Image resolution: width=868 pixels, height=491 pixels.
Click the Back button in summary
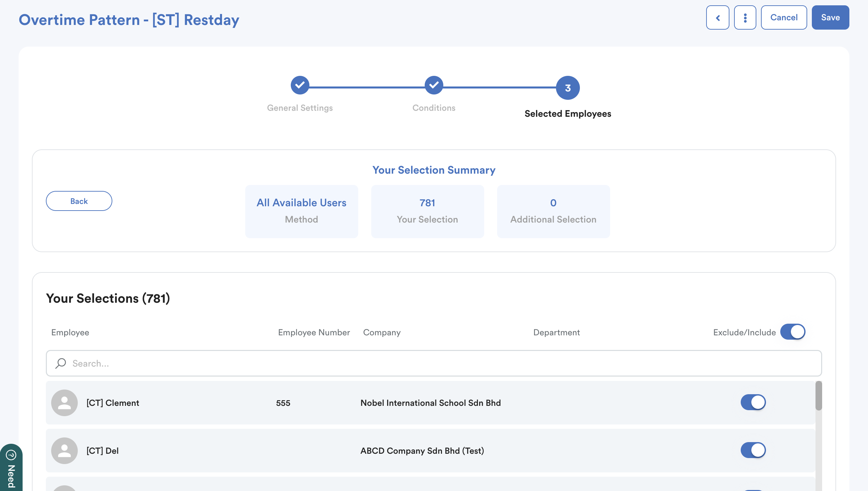(79, 201)
